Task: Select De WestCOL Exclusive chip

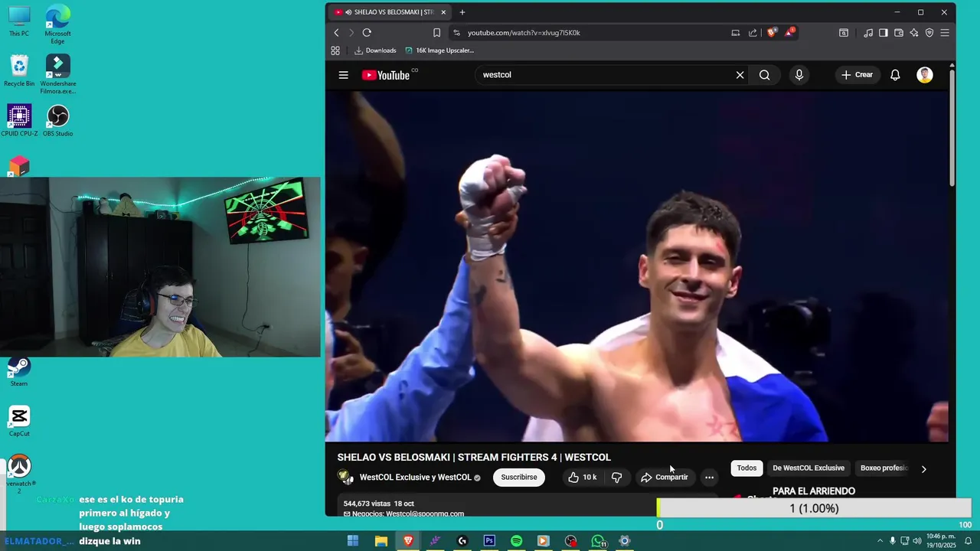Action: (808, 468)
